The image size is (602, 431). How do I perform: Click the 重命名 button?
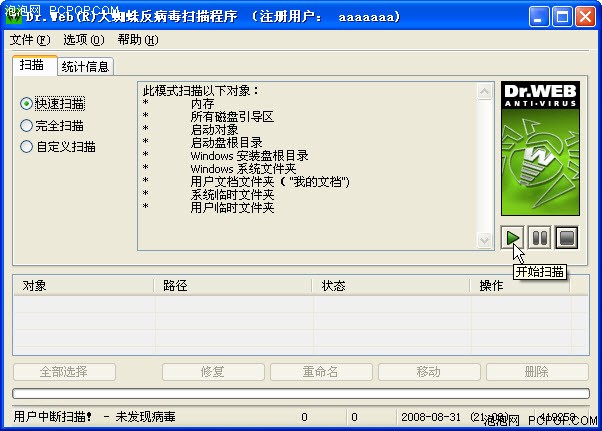point(321,372)
